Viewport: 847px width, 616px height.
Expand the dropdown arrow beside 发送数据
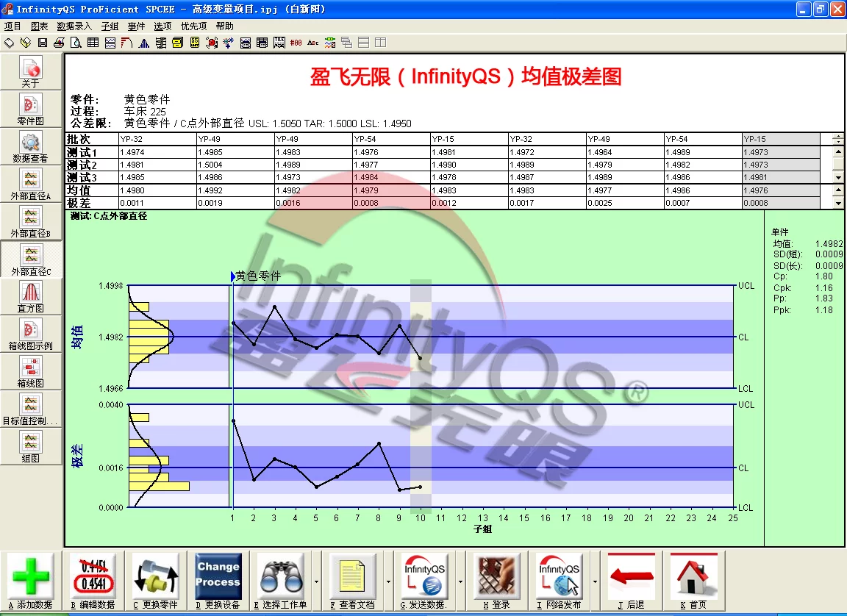coord(460,582)
